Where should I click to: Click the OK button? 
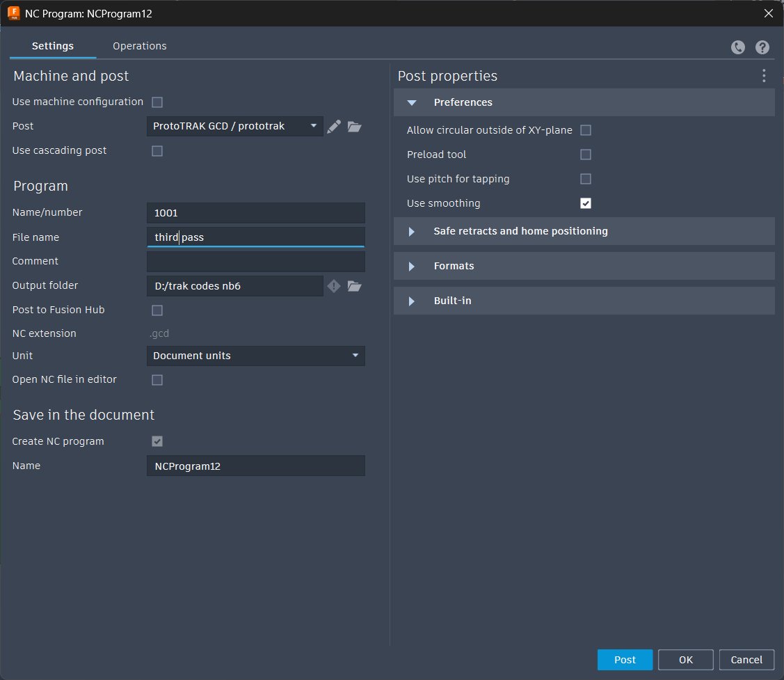coord(685,660)
